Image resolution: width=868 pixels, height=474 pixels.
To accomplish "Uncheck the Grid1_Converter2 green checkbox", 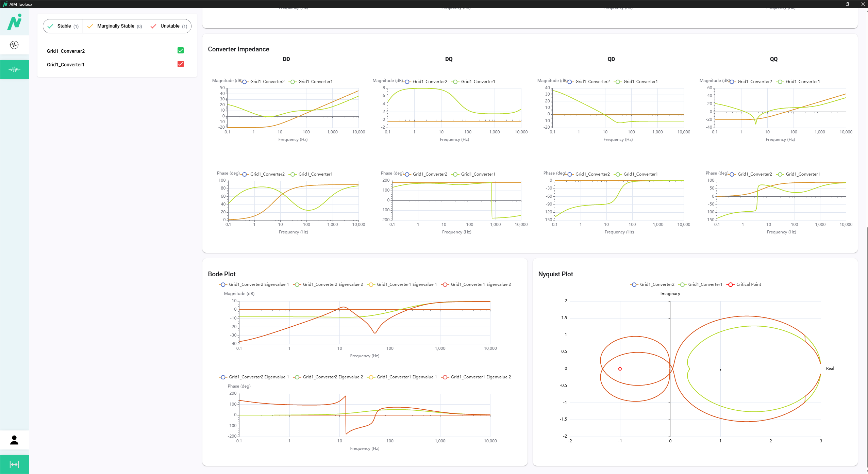I will coord(181,51).
